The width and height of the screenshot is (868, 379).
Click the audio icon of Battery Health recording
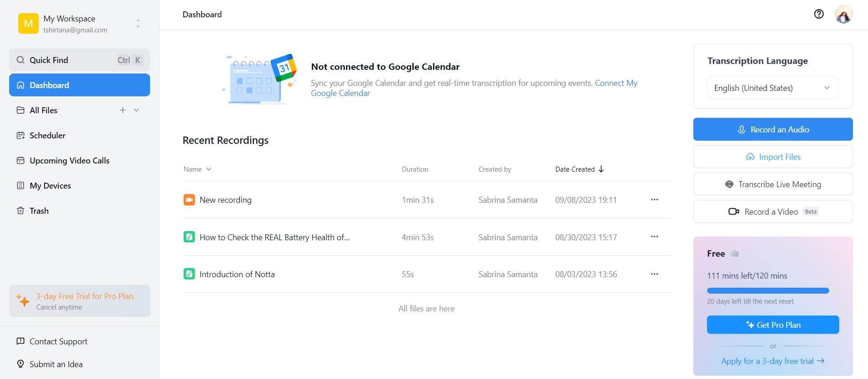[x=189, y=237]
